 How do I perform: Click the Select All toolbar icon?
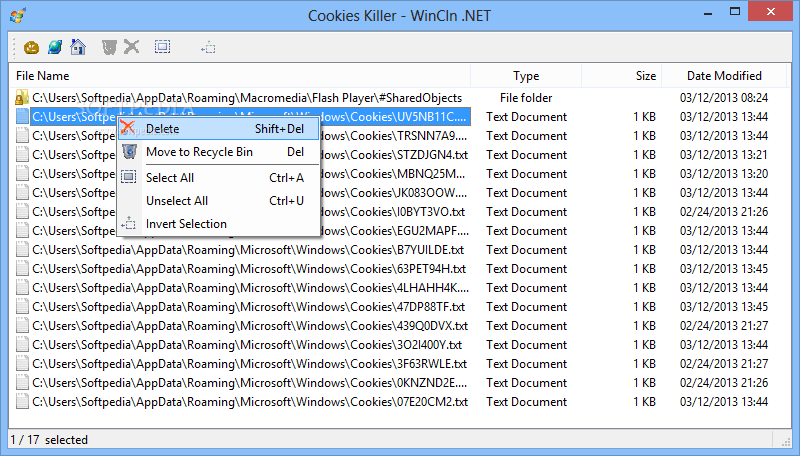[162, 47]
